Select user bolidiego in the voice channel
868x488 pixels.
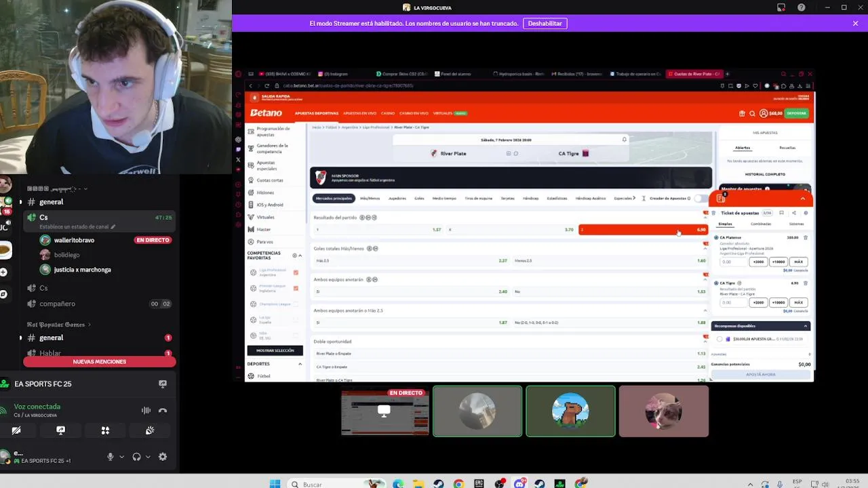click(66, 255)
